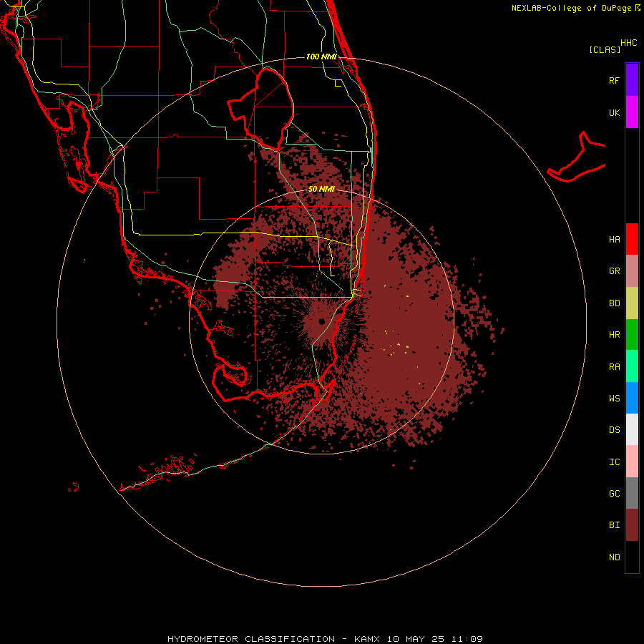Image resolution: width=644 pixels, height=644 pixels.
Task: Click the ND legend label
Action: (614, 557)
